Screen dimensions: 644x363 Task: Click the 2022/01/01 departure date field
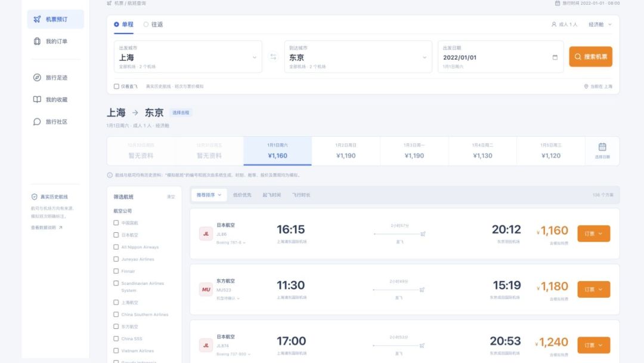[501, 57]
